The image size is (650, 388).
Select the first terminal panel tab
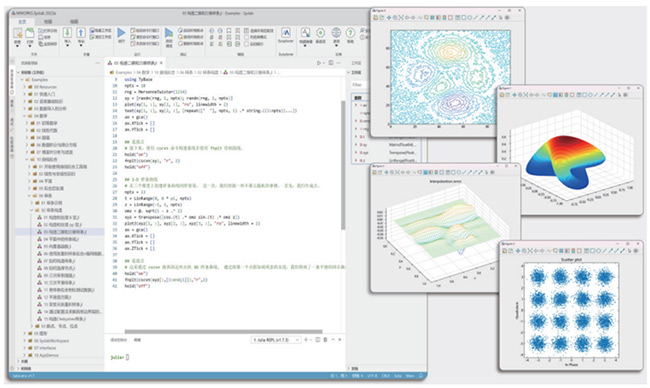[118, 340]
